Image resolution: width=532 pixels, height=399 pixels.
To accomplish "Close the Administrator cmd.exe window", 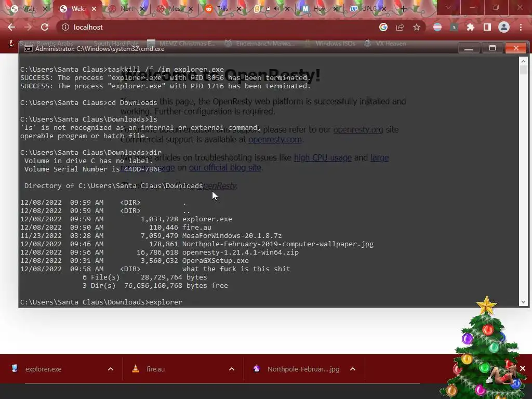I will [516, 48].
